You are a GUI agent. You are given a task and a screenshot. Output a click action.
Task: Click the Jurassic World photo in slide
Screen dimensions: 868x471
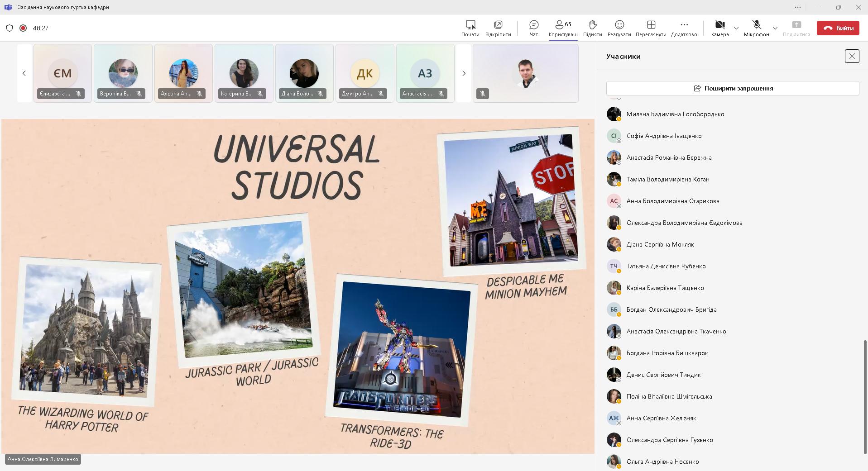click(243, 289)
